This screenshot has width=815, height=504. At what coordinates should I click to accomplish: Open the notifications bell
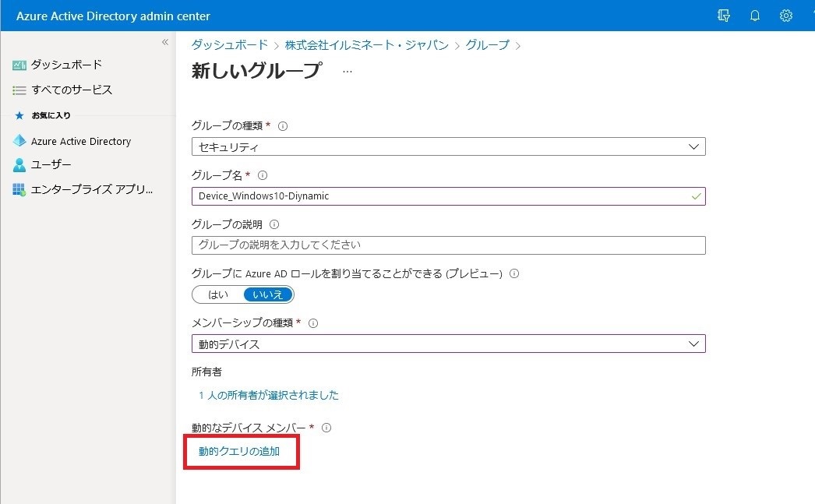(755, 16)
